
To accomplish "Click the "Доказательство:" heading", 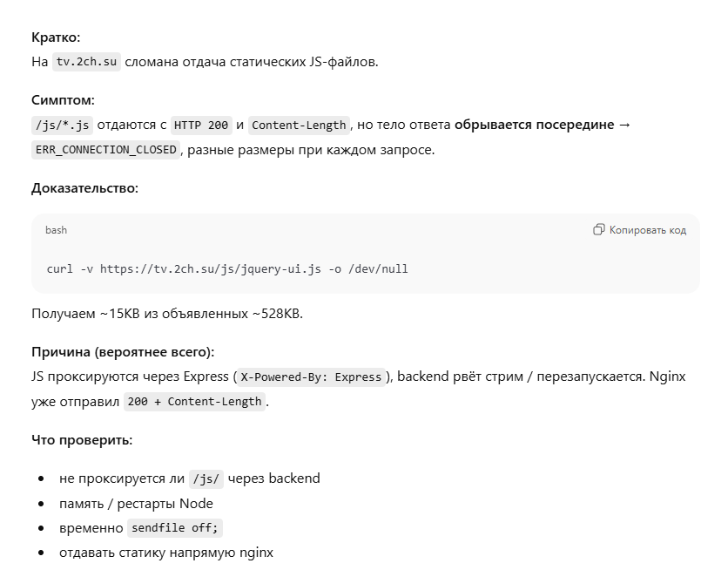I will [x=84, y=188].
